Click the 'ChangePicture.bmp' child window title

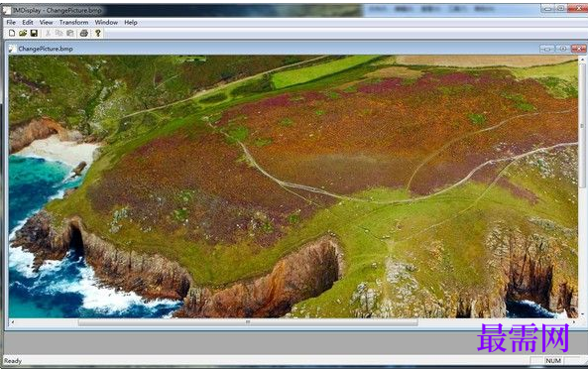46,49
